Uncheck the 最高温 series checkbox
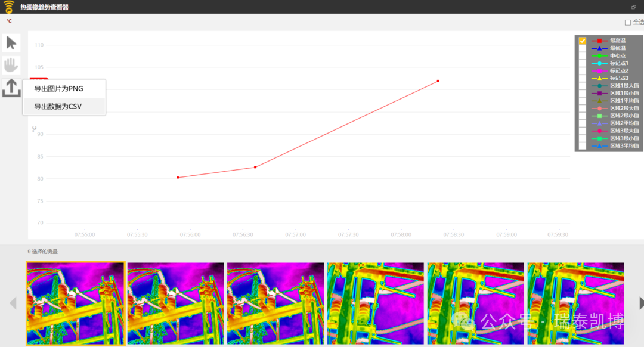This screenshot has width=644, height=347. 583,41
